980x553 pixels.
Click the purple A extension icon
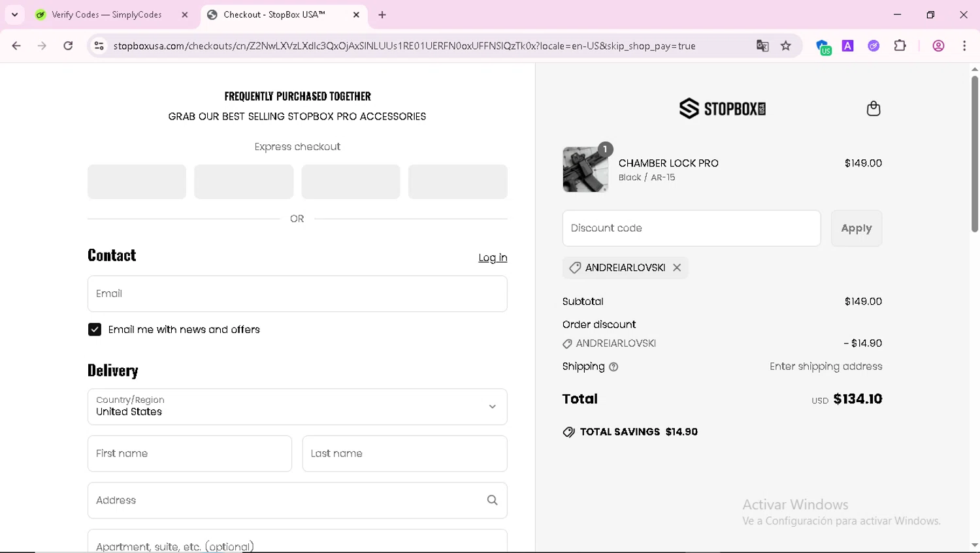(848, 46)
